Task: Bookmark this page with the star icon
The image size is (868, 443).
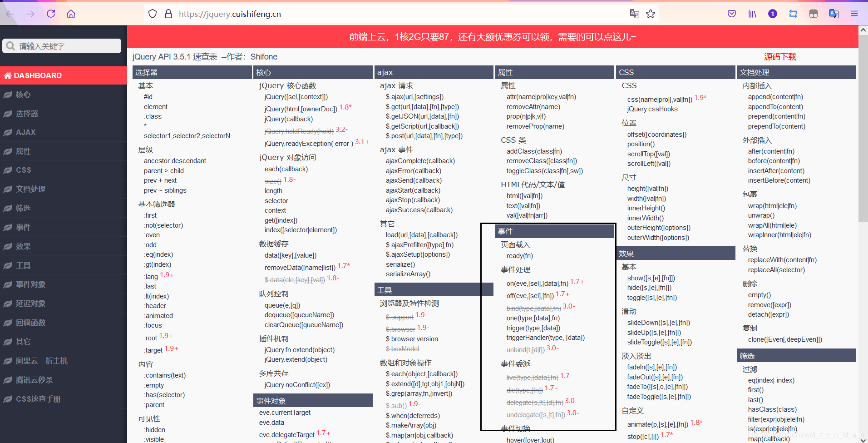Action: [x=651, y=14]
